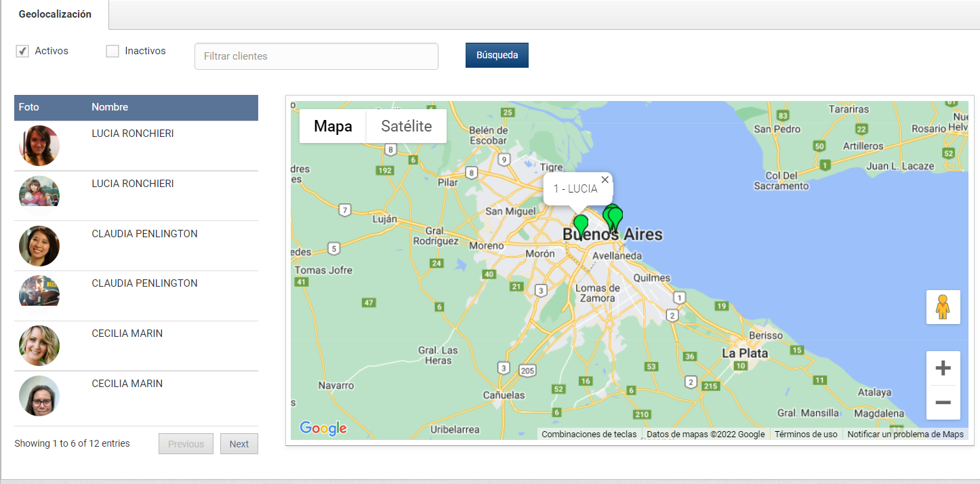Uncheck the Activos checkbox
The height and width of the screenshot is (484, 980).
coord(22,50)
